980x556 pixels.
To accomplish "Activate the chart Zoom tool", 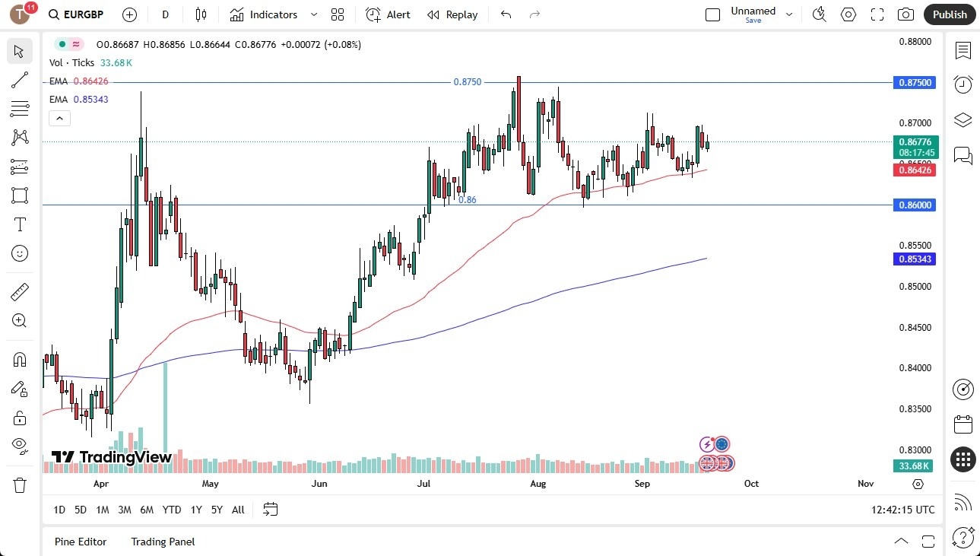I will tap(19, 320).
